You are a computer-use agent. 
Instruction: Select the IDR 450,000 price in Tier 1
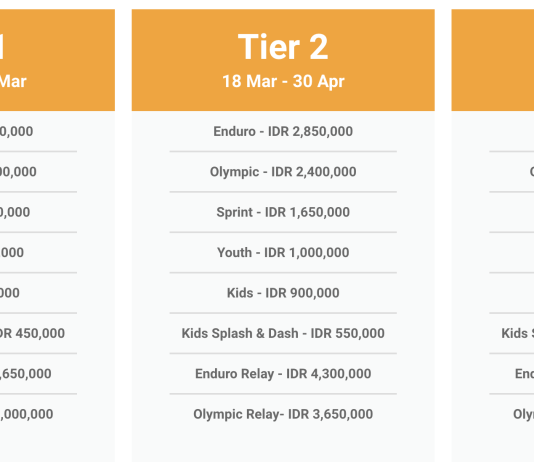[x=32, y=333]
